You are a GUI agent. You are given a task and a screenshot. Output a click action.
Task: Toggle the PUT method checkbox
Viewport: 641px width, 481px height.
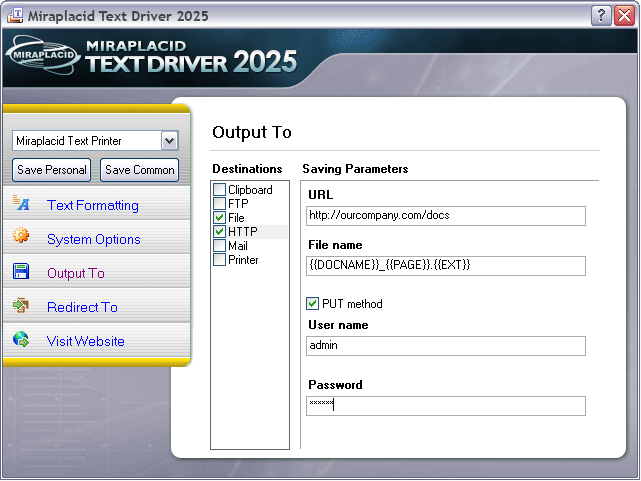(312, 304)
